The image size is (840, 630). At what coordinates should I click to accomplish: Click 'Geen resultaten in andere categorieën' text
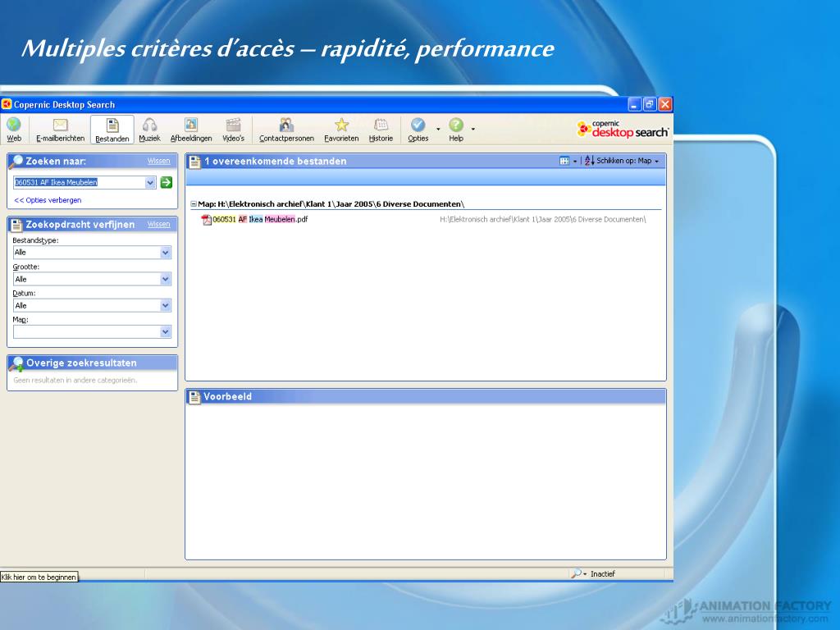[x=75, y=381]
